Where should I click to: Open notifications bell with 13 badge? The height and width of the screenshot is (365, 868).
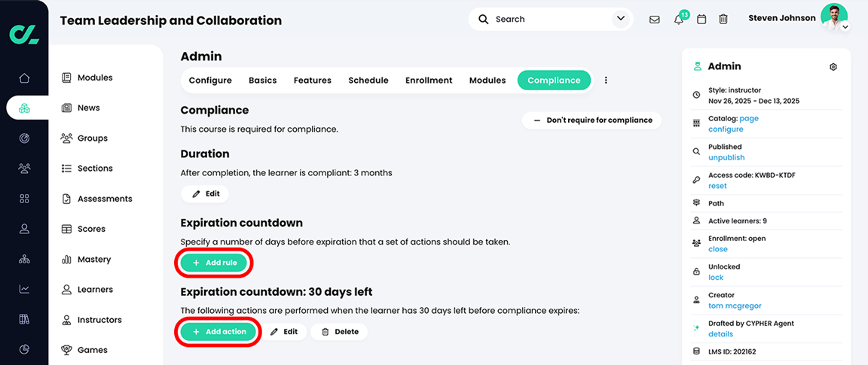[679, 20]
